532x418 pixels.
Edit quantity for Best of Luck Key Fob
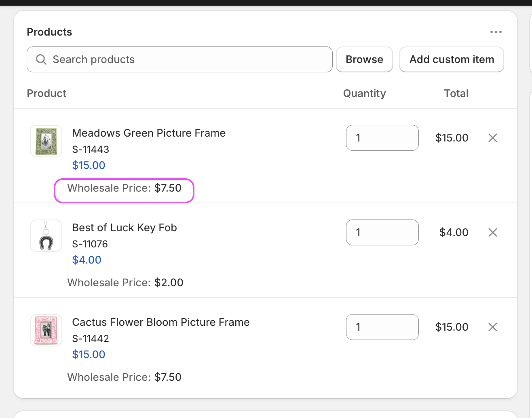[382, 232]
